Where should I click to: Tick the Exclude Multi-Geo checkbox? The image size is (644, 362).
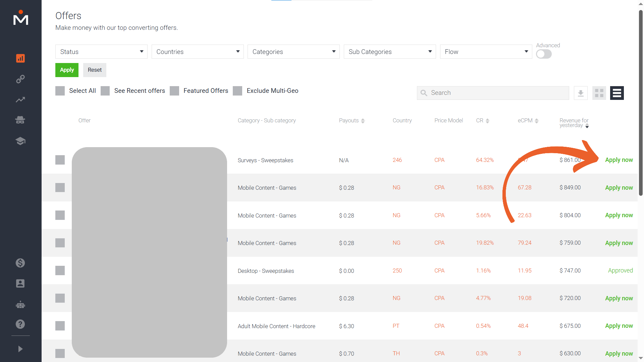[237, 91]
